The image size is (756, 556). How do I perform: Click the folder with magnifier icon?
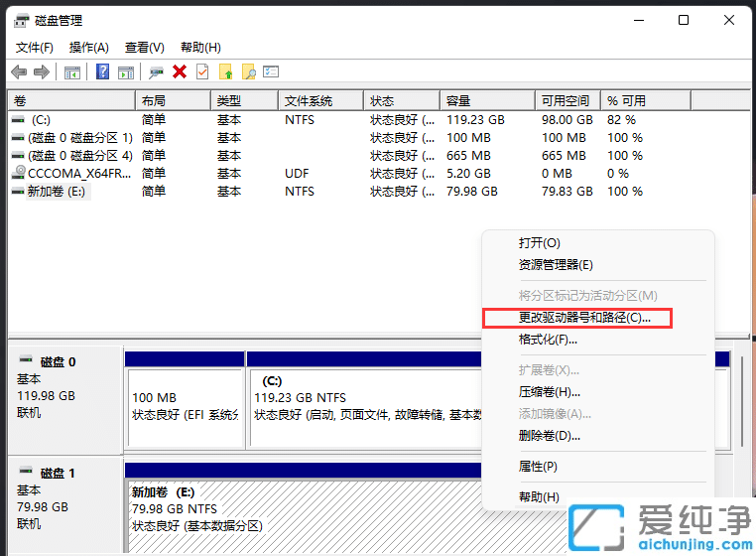[x=249, y=71]
